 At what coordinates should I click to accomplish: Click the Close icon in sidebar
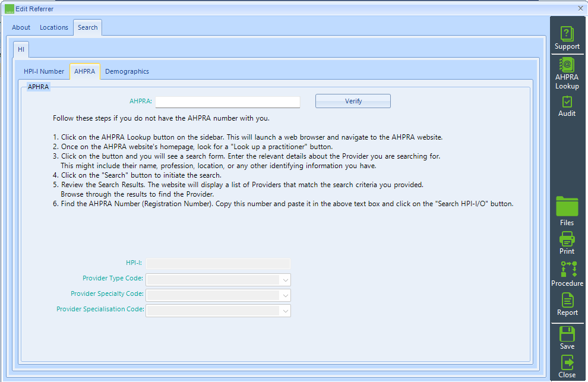pyautogui.click(x=567, y=367)
